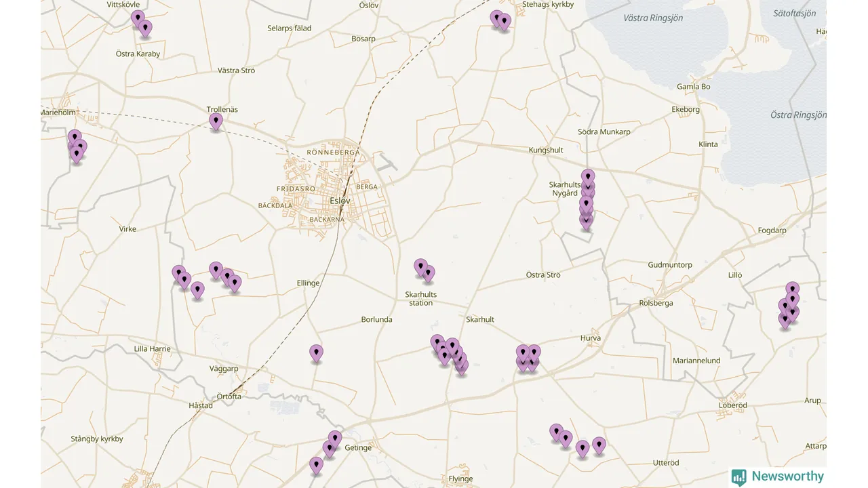
Task: Select the leftmost pin of the Utteröd group
Action: (x=556, y=432)
